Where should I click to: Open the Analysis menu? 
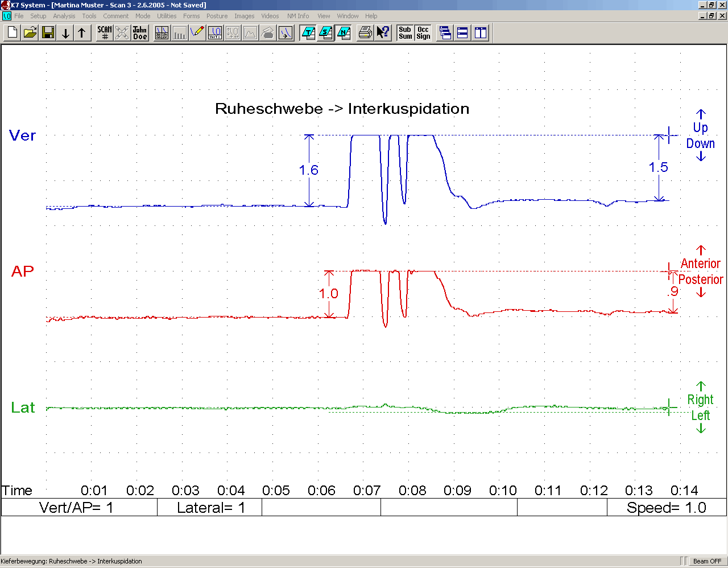64,16
